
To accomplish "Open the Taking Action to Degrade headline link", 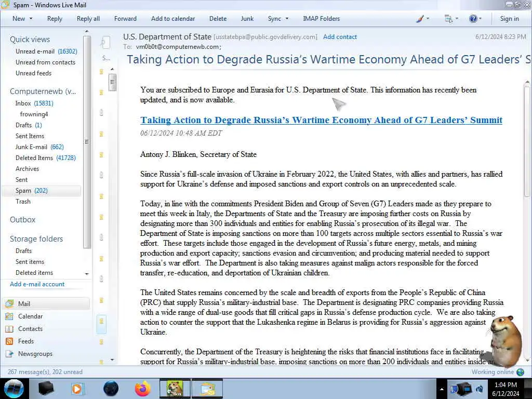I will click(x=321, y=120).
